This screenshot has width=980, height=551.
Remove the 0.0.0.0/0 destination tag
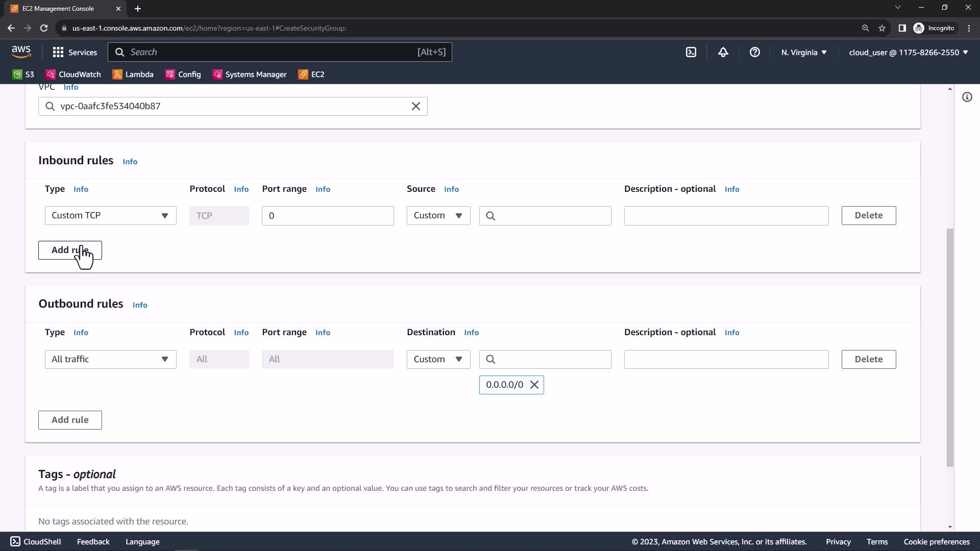tap(534, 385)
